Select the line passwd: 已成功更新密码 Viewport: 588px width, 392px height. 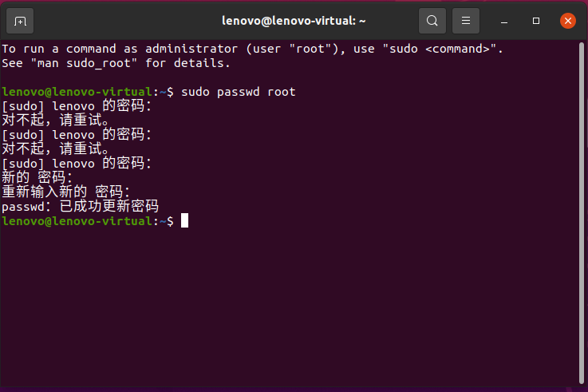pos(81,206)
